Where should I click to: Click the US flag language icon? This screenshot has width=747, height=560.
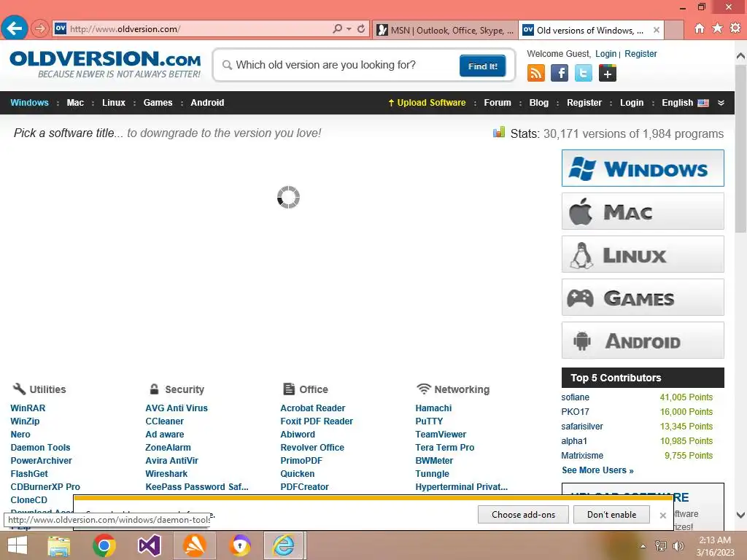point(703,103)
